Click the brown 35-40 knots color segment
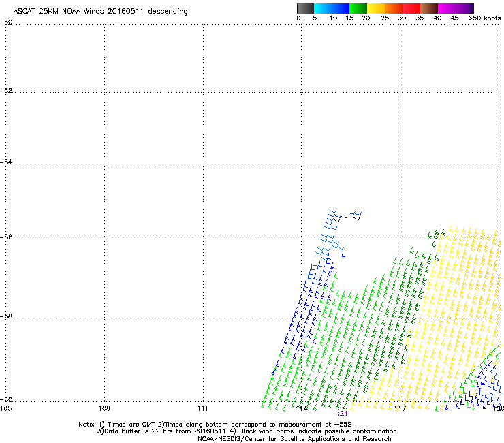Viewport: 504px width, 443px height. point(429,8)
